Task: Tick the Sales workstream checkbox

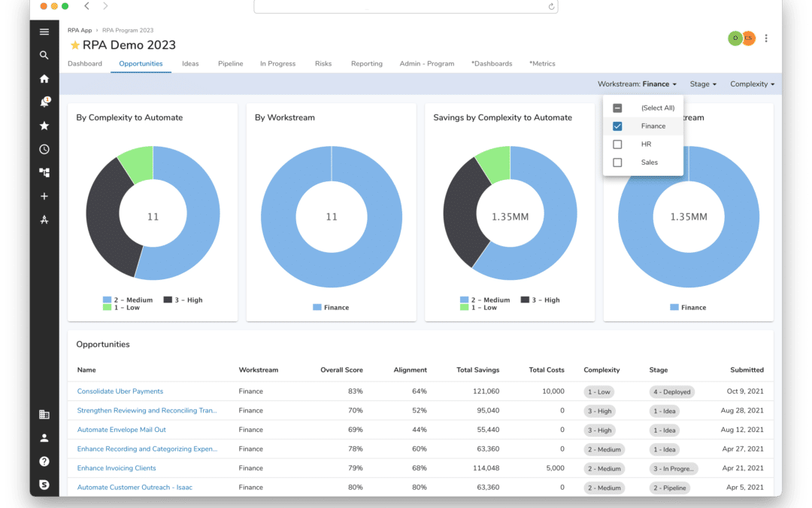Action: (617, 163)
